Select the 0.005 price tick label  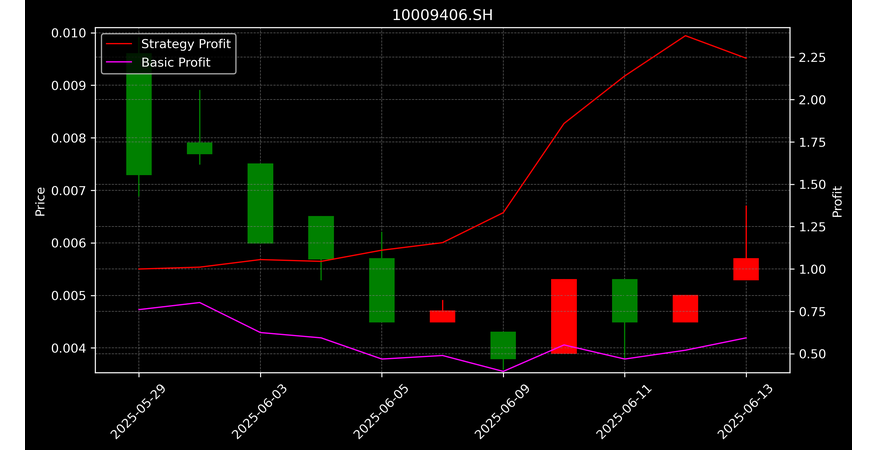click(x=69, y=296)
